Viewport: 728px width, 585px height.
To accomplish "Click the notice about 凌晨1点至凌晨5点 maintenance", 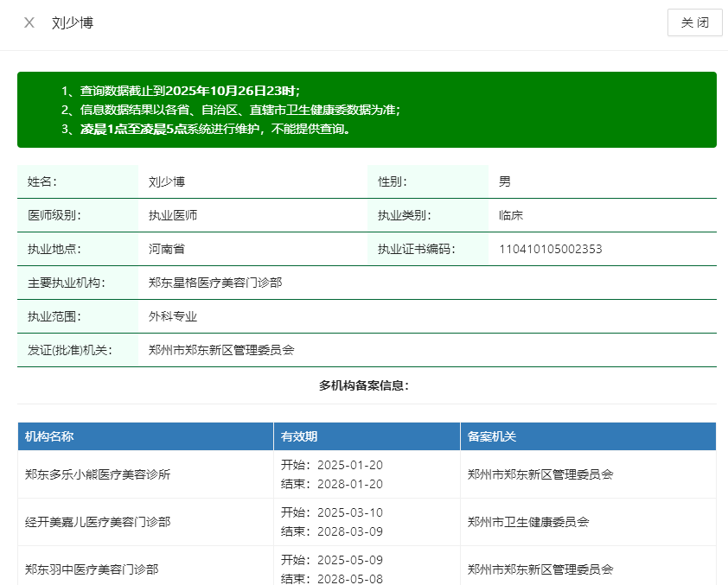I will tap(206, 129).
